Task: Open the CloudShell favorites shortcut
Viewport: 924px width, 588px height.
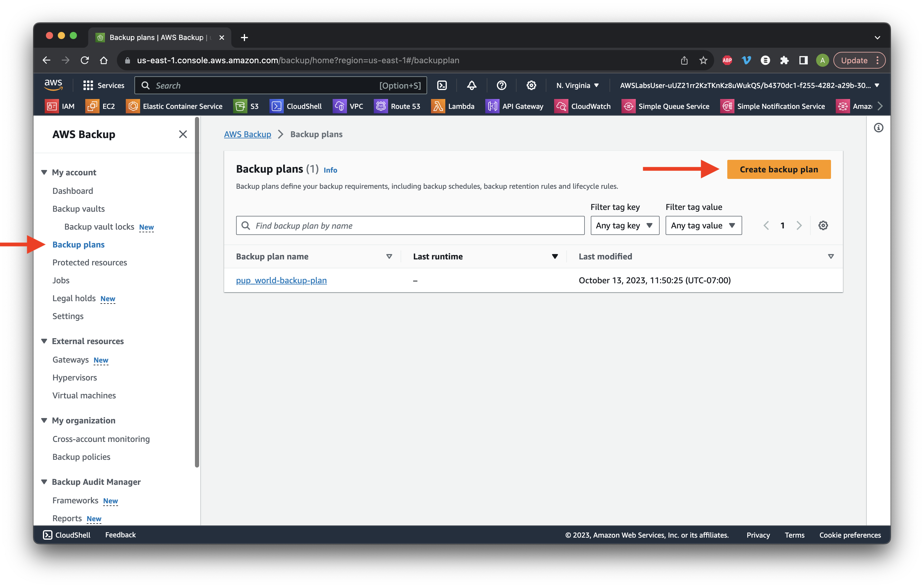Action: click(296, 106)
